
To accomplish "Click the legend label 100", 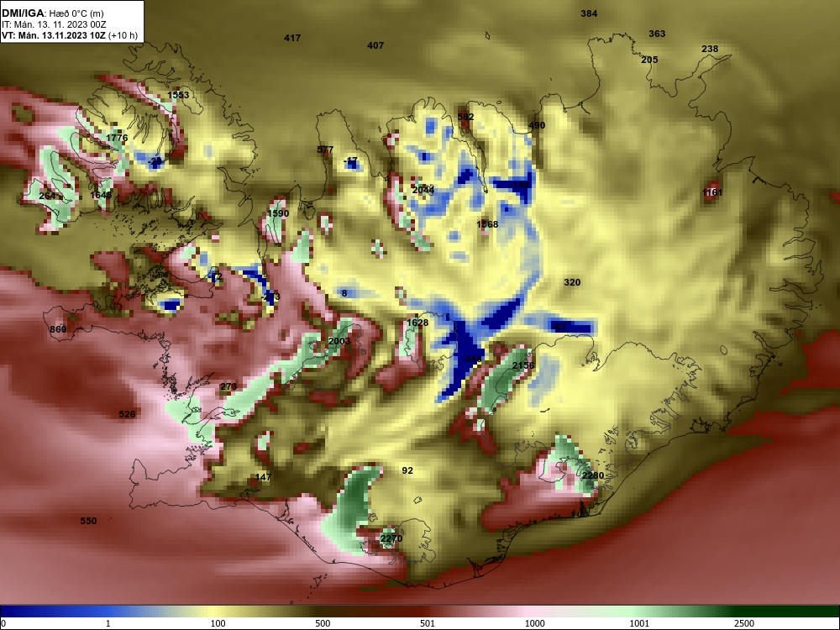I will pyautogui.click(x=218, y=623).
